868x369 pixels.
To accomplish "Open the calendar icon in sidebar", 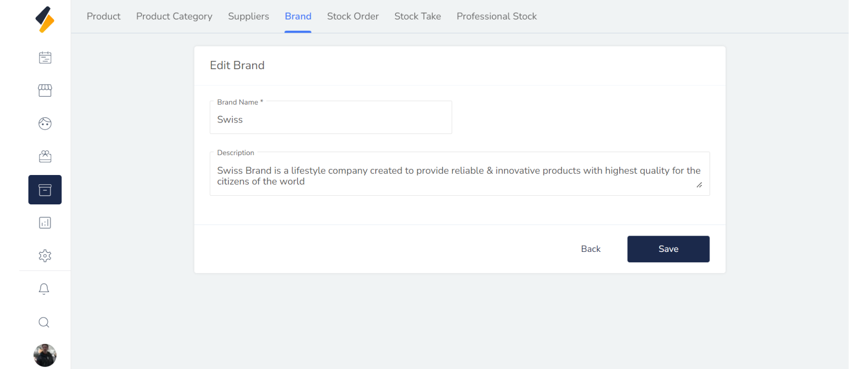I will tap(45, 57).
